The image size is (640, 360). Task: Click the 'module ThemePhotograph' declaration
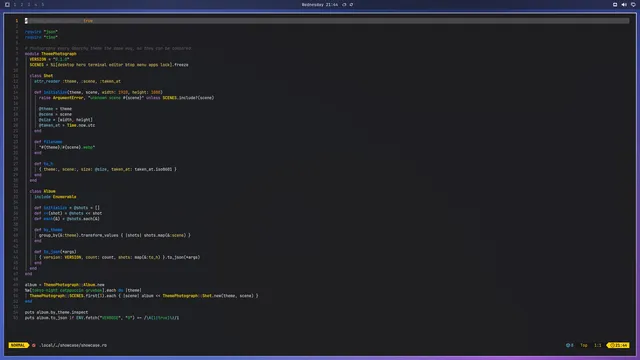pos(51,53)
